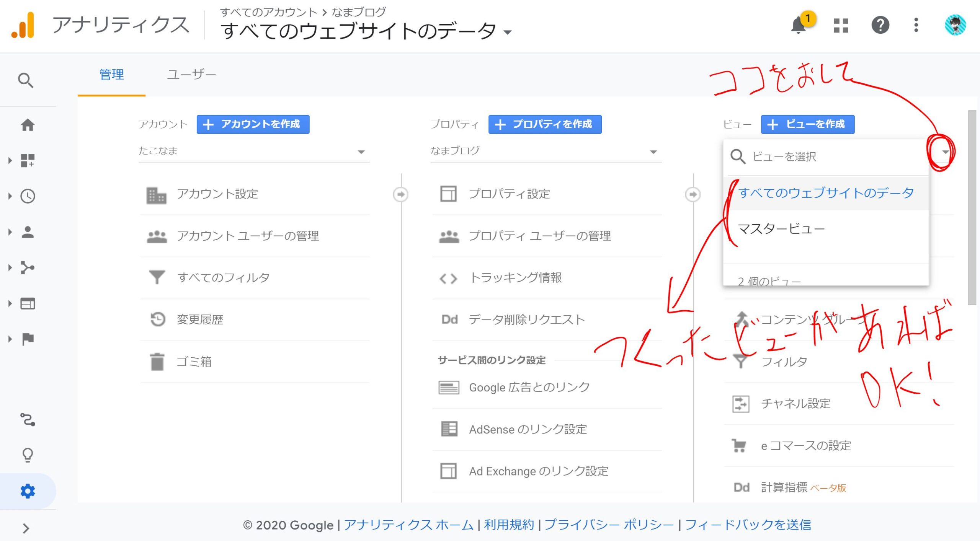Expand the Conversions section arrow
The image size is (980, 541).
click(x=10, y=339)
